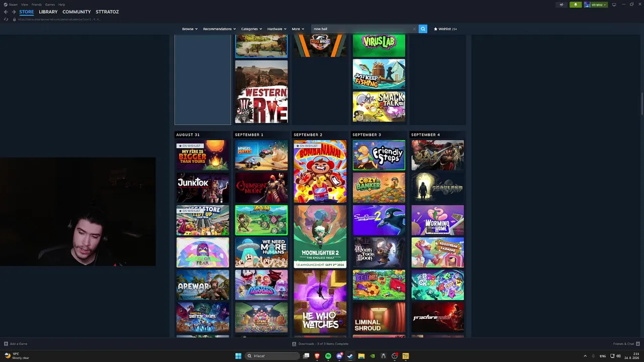The height and width of the screenshot is (362, 644).
Task: Switch to the LIBRARY tab
Action: tap(48, 12)
